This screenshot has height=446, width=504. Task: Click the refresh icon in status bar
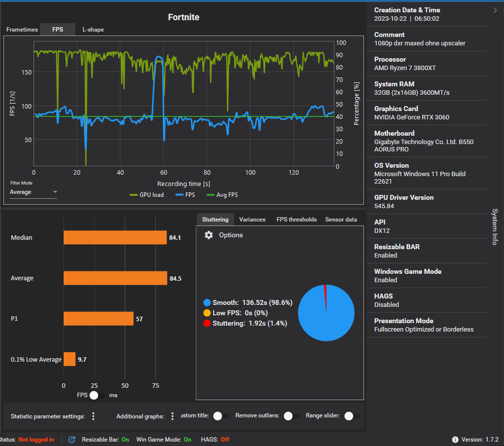72,440
